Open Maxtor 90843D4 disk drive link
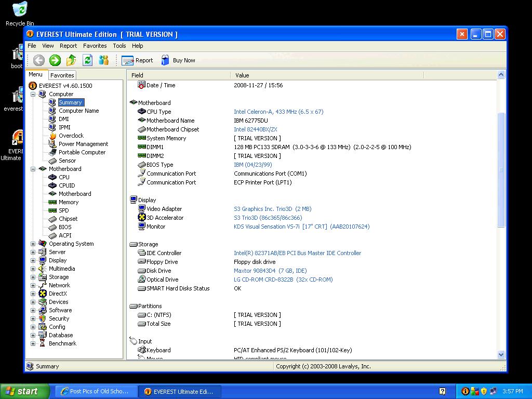This screenshot has height=399, width=532. coord(270,271)
